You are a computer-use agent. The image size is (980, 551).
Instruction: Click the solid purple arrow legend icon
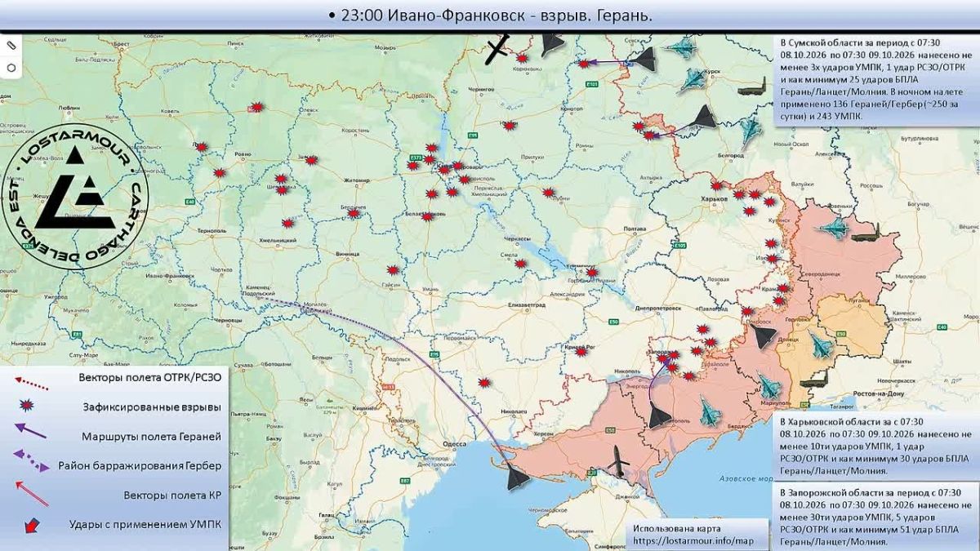(x=30, y=433)
